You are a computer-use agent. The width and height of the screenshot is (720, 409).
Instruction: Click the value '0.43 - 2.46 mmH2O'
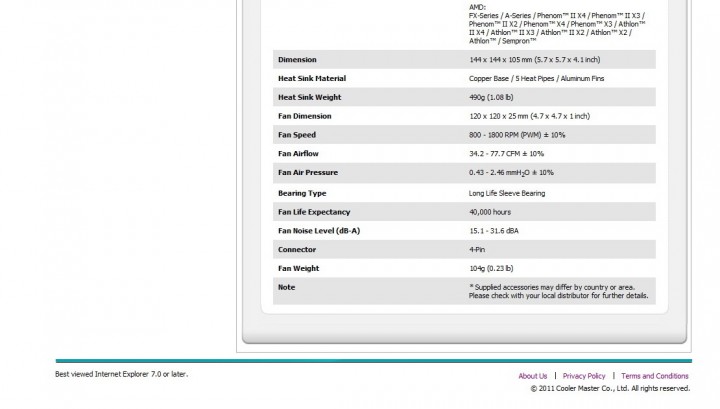[499, 173]
